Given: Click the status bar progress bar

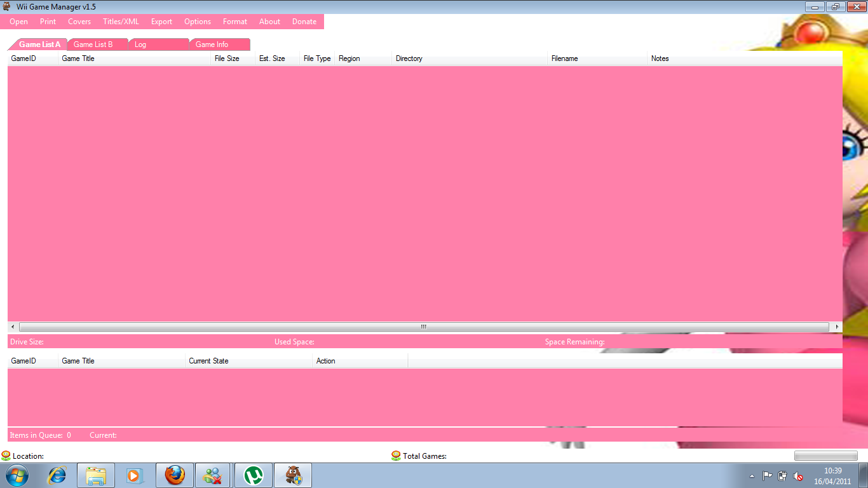Looking at the screenshot, I should click(826, 456).
